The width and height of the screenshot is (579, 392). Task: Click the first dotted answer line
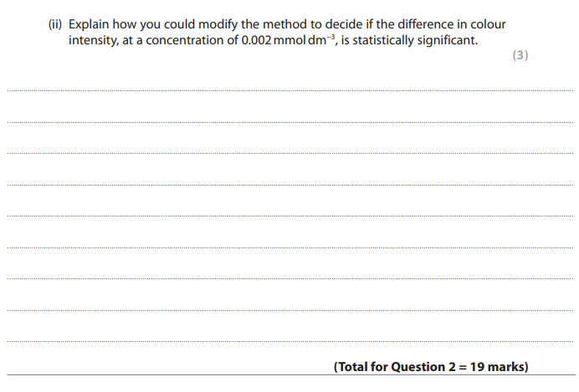pos(289,90)
